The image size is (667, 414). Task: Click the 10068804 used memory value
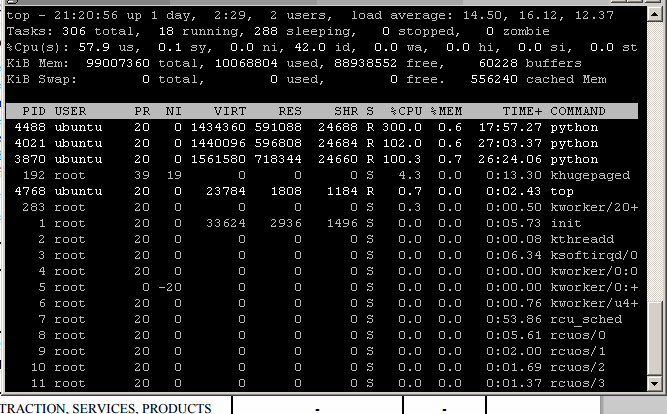point(246,63)
